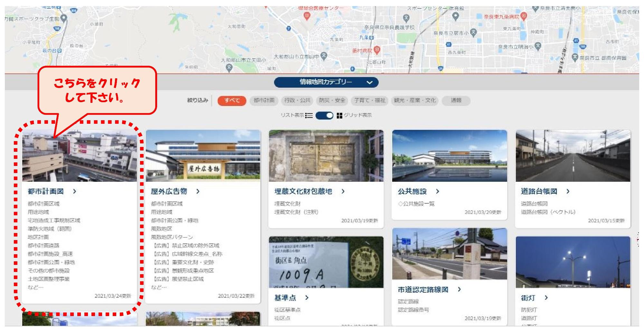Image resolution: width=644 pixels, height=329 pixels.
Task: Click 認定路線番号 text
Action: tap(413, 310)
